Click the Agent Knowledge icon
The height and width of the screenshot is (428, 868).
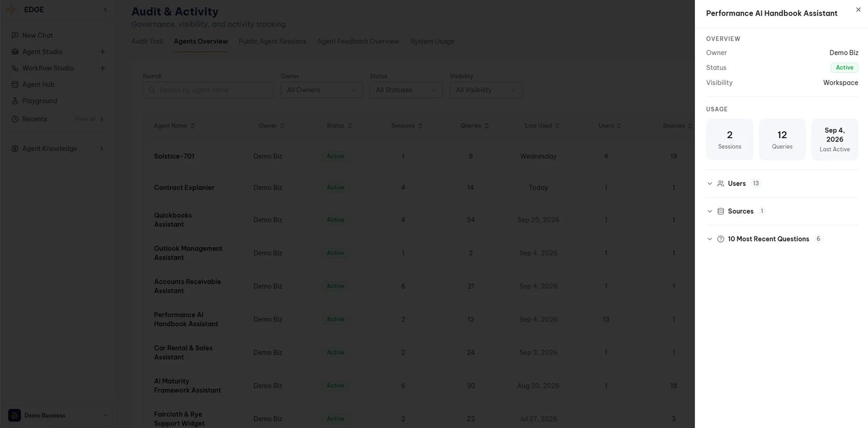[15, 149]
